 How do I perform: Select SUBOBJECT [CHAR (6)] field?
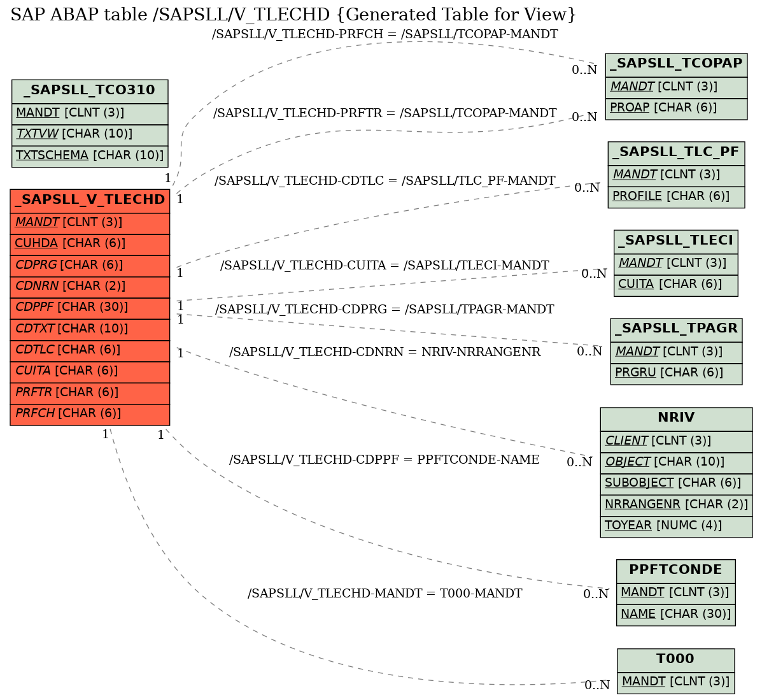tap(676, 484)
